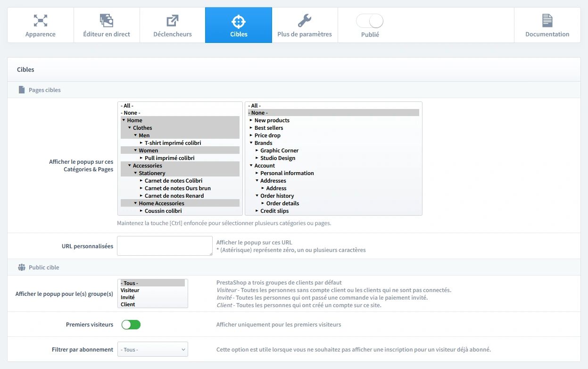Collapse the Clothes category tree
This screenshot has height=369, width=588.
coord(130,127)
